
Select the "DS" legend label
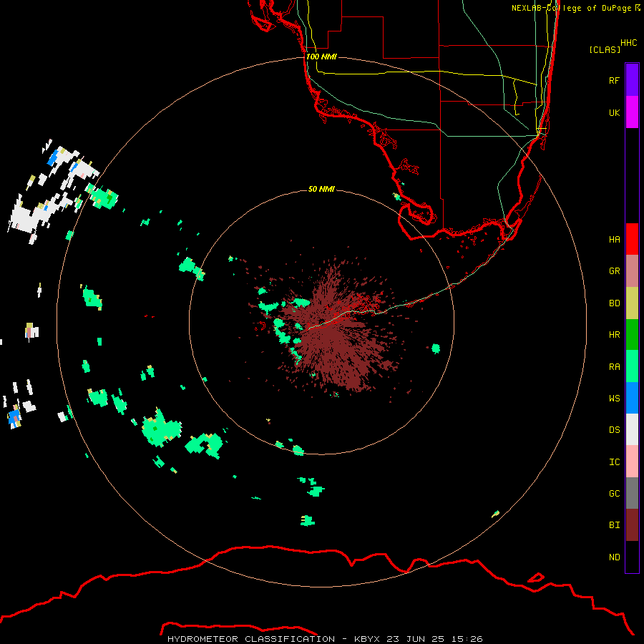pos(614,429)
